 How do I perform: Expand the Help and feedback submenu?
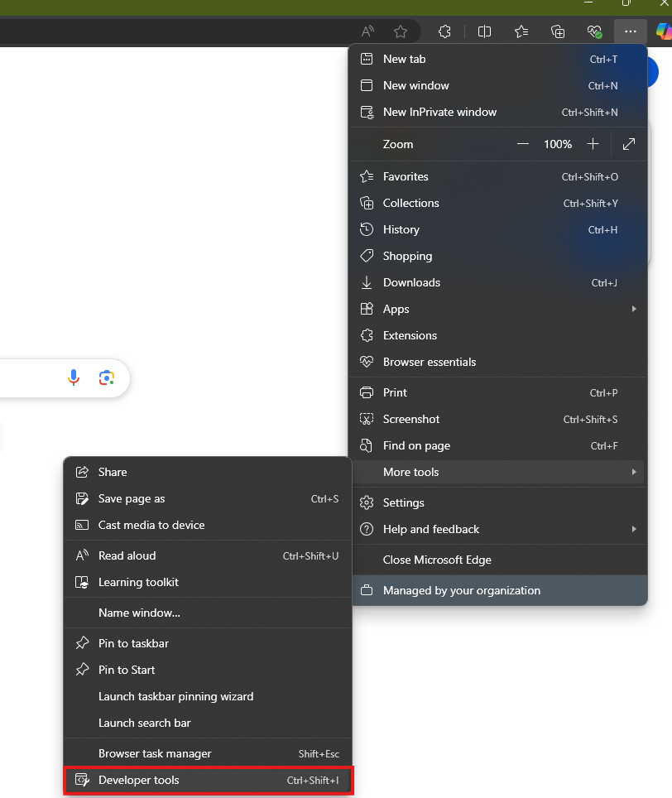634,529
